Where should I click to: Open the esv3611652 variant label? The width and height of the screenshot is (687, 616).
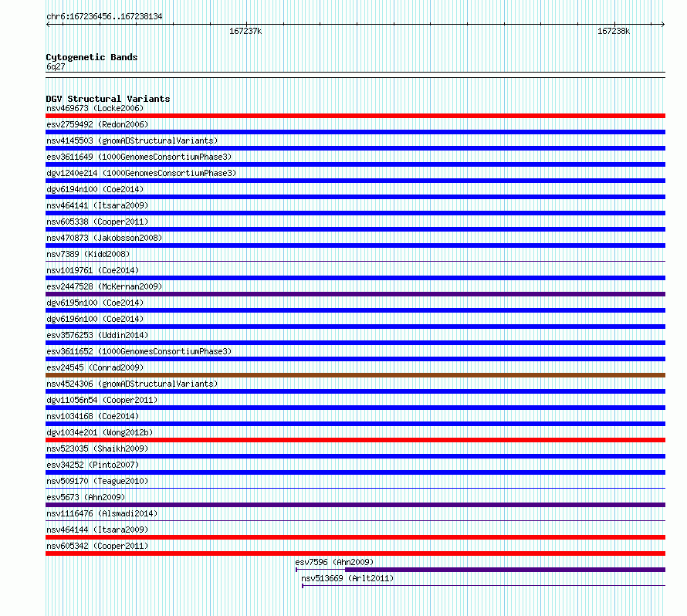click(139, 351)
